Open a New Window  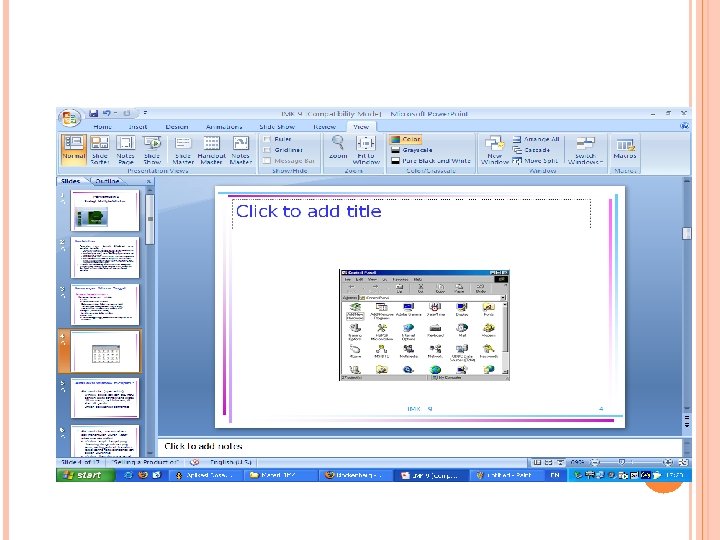[495, 150]
